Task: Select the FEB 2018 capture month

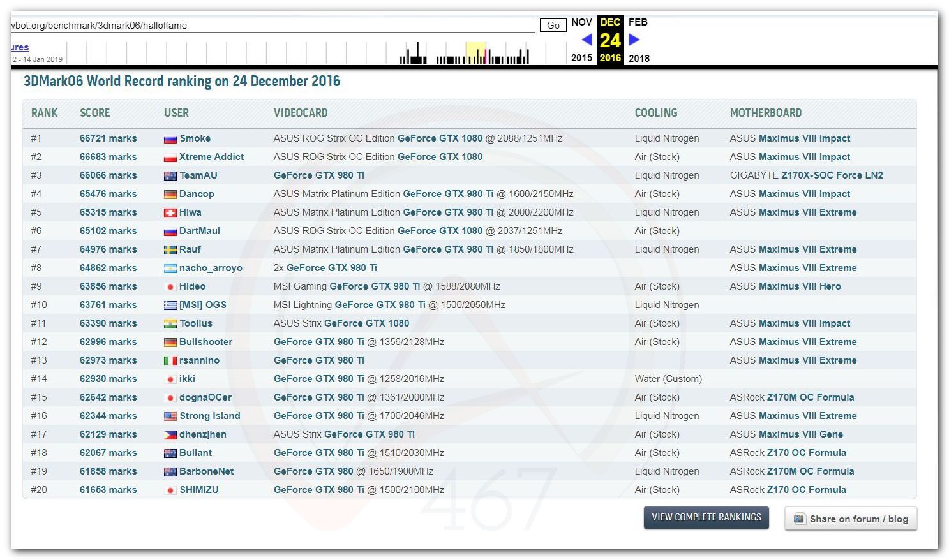Action: pyautogui.click(x=639, y=40)
